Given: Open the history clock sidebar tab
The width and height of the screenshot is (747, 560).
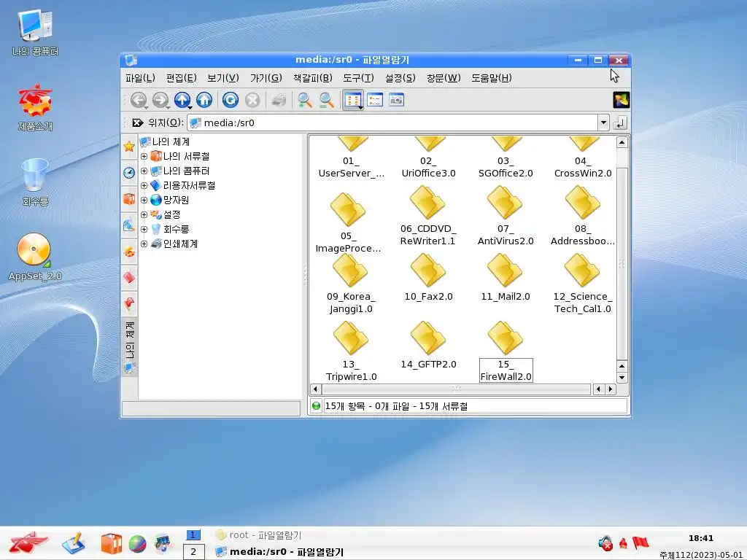Looking at the screenshot, I should click(x=129, y=172).
